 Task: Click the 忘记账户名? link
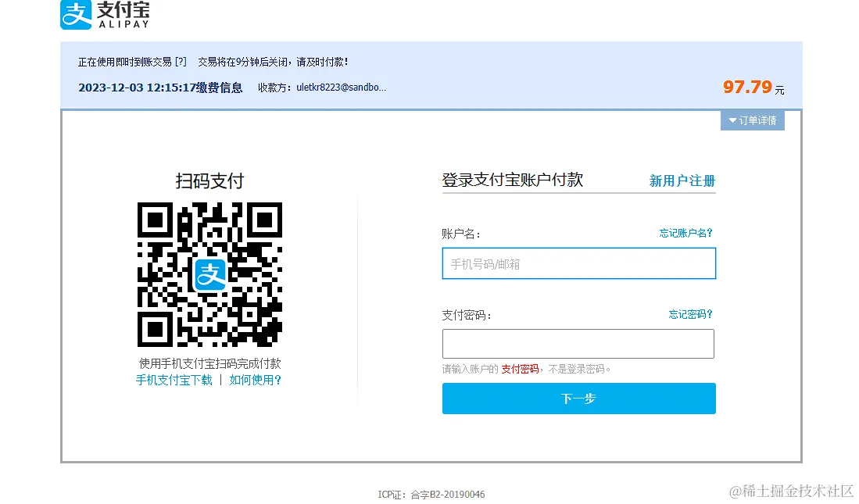(686, 233)
